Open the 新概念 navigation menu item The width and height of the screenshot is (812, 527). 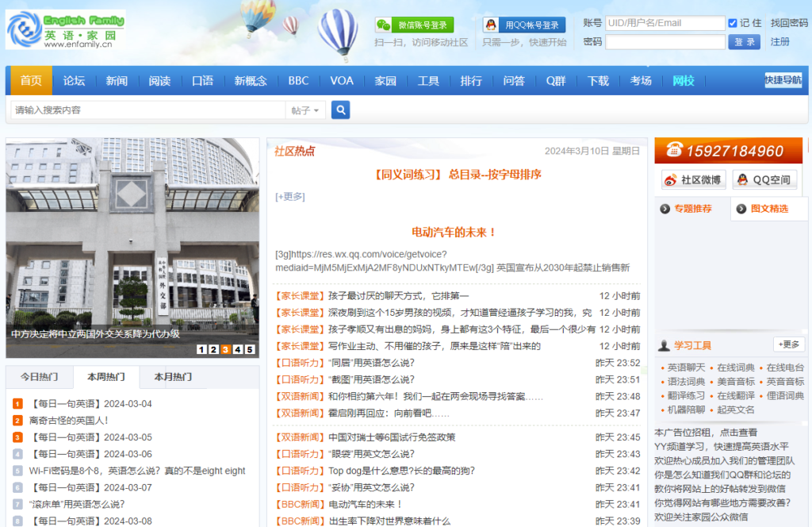(x=251, y=81)
